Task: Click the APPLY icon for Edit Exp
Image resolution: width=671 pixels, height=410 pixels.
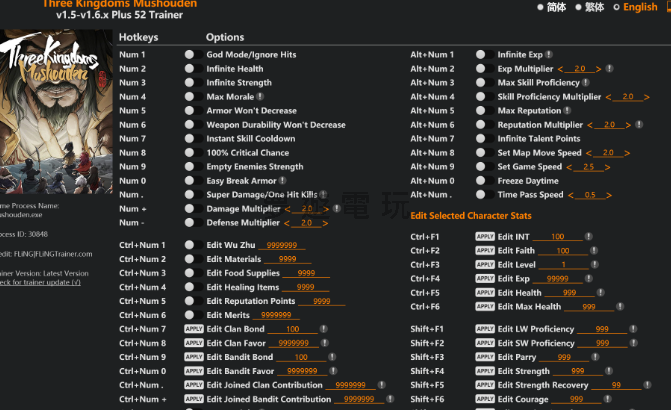Action: (485, 278)
